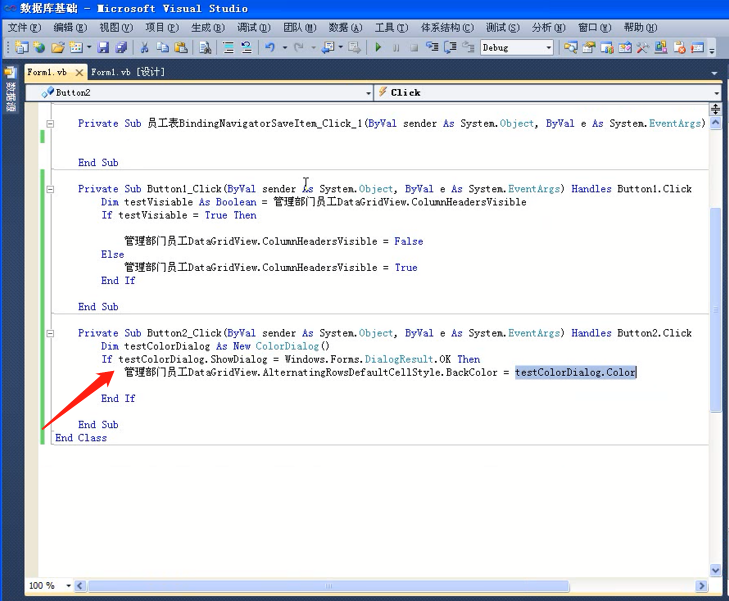Start debugging with the green play icon
The image size is (729, 601).
point(378,47)
